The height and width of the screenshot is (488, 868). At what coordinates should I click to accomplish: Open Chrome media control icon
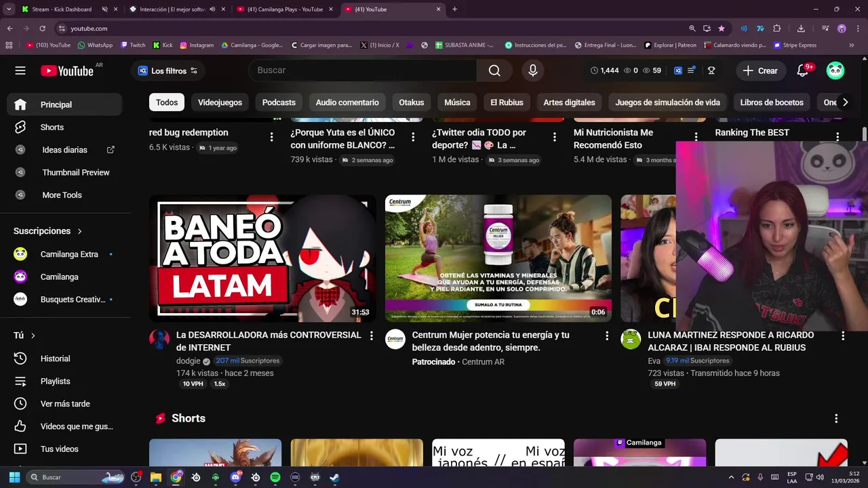click(x=825, y=28)
